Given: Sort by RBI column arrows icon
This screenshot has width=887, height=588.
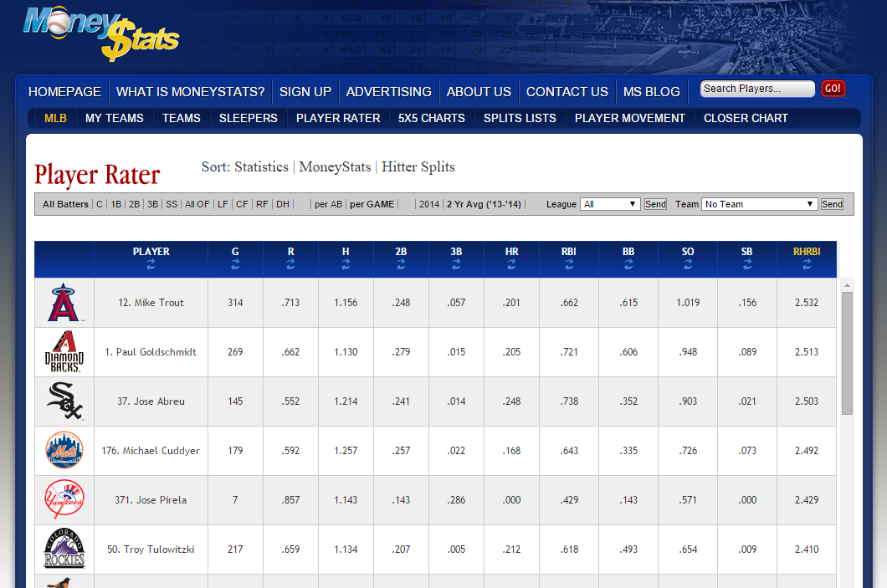Looking at the screenshot, I should [568, 264].
